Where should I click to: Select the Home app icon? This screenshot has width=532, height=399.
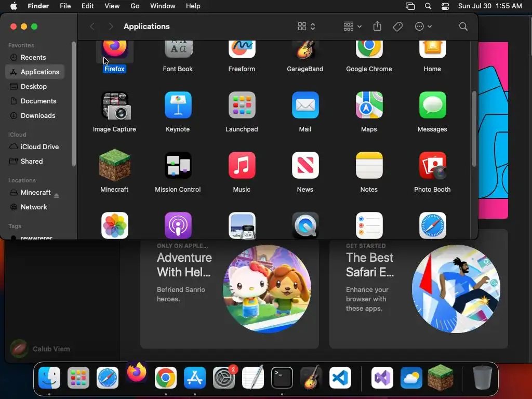[x=432, y=49]
